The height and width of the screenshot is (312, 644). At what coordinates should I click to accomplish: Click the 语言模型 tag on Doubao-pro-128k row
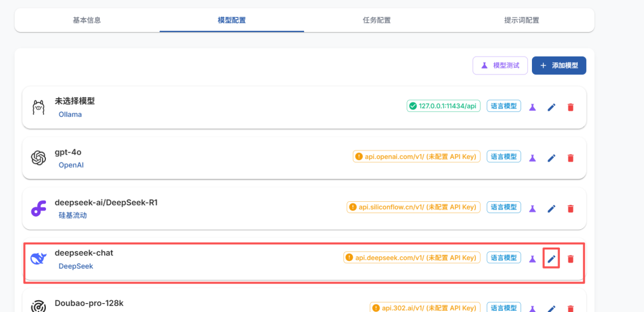[504, 307]
